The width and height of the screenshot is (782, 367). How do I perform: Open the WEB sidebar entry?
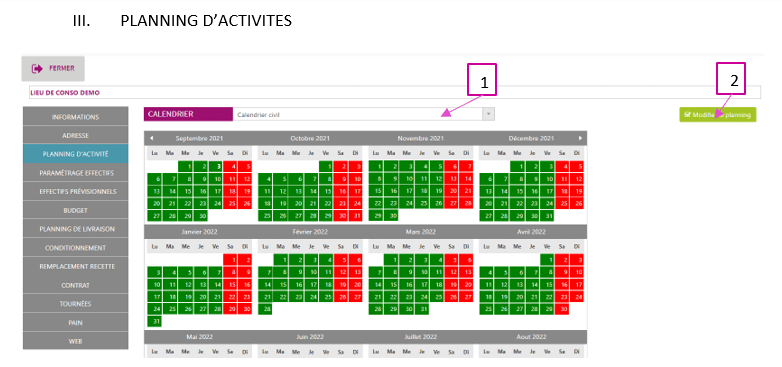coord(75,341)
